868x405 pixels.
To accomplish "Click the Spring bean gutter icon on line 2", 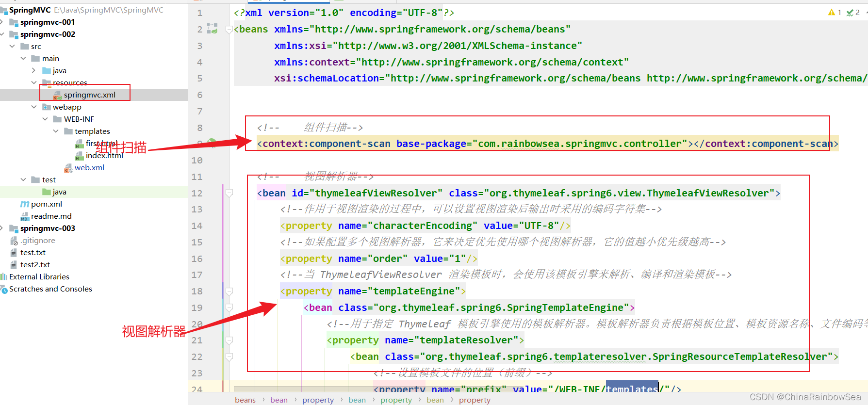I will click(213, 29).
